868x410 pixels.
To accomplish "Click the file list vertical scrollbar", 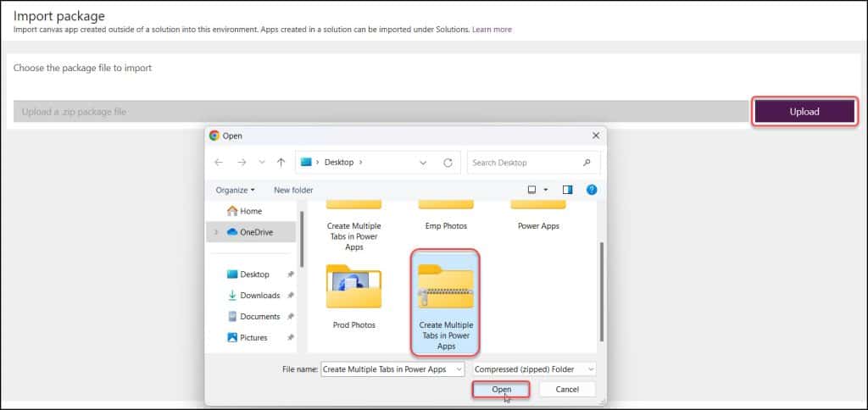I will [602, 291].
